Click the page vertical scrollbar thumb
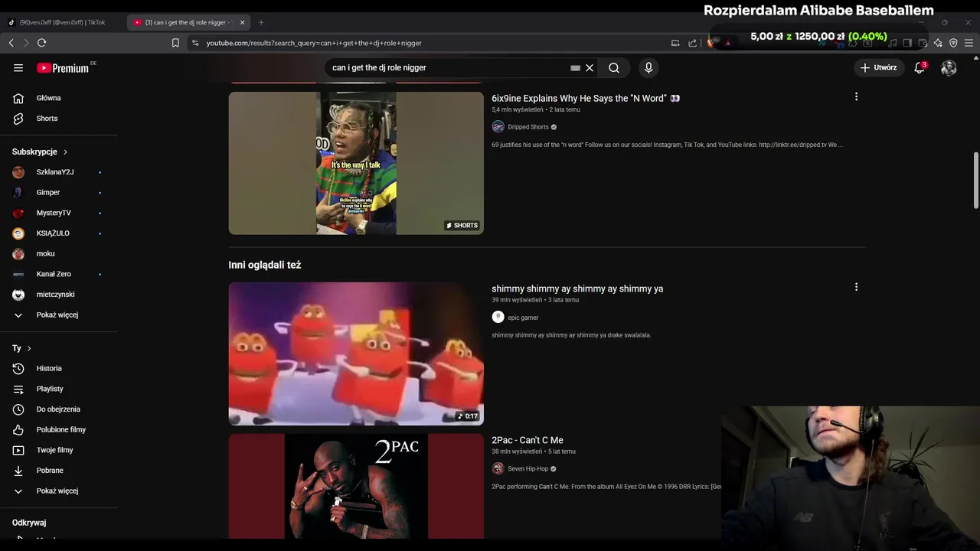The width and height of the screenshot is (980, 551). tap(976, 180)
